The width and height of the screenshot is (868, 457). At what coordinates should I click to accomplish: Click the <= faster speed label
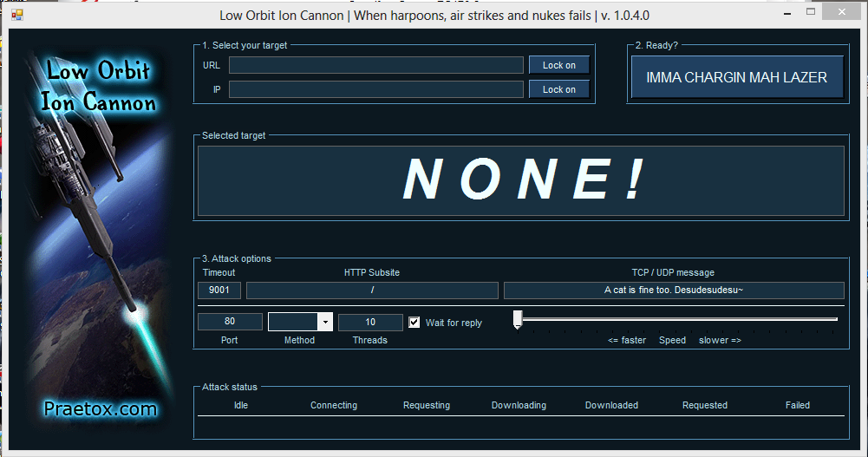pyautogui.click(x=627, y=340)
